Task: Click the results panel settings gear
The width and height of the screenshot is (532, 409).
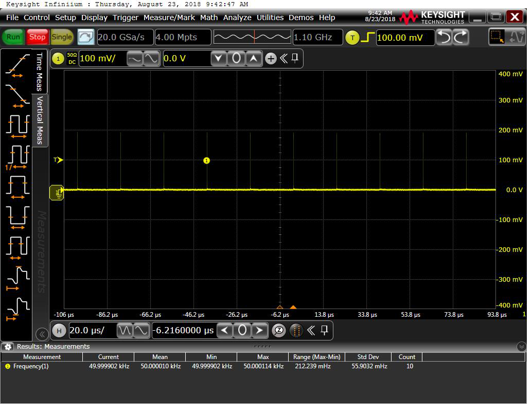Action: pos(8,347)
